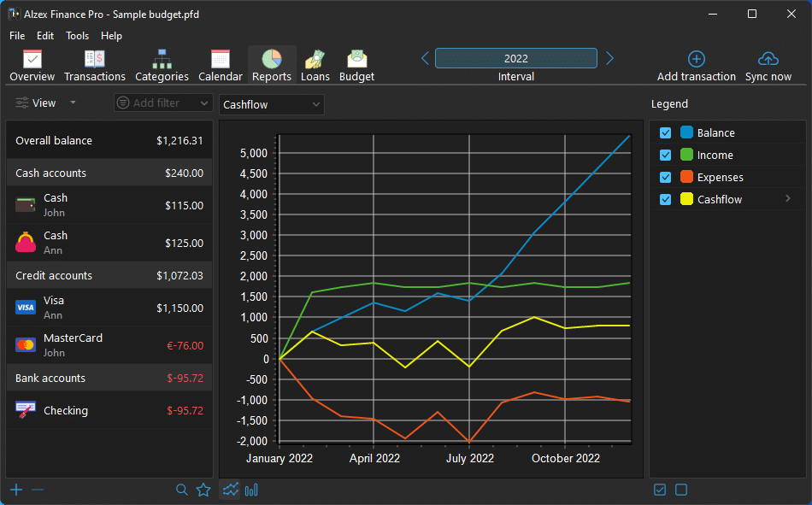Collapse the Cash accounts group
Image resolution: width=812 pixels, height=505 pixels.
click(x=109, y=173)
